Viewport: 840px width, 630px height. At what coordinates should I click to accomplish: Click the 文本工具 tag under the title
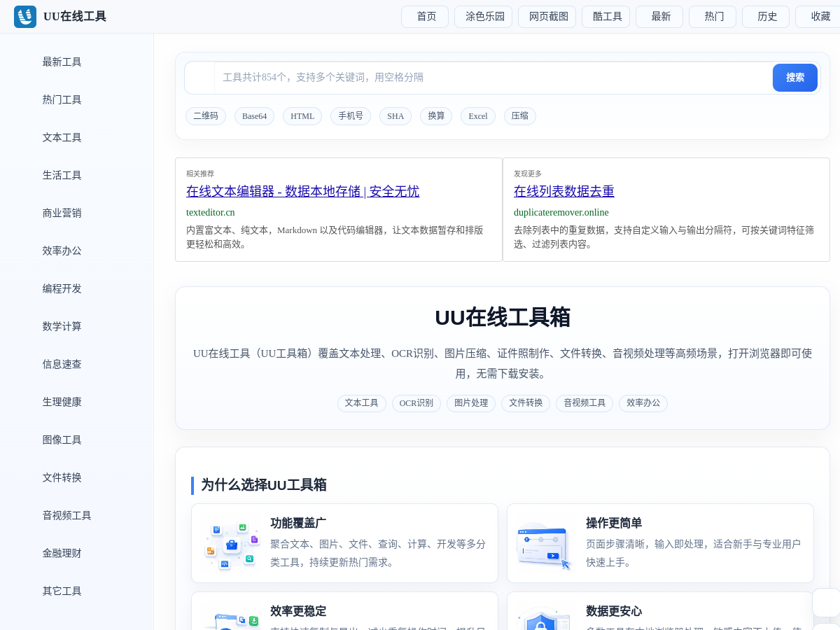[x=362, y=403]
